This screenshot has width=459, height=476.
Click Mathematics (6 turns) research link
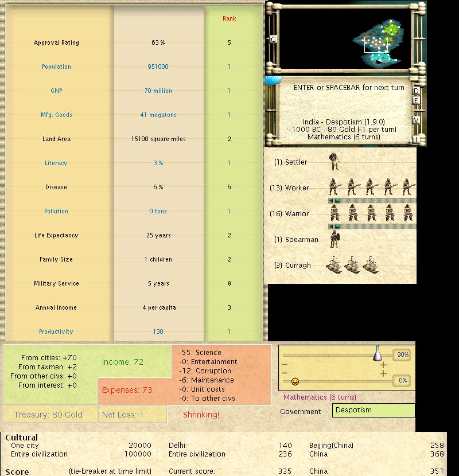(320, 397)
